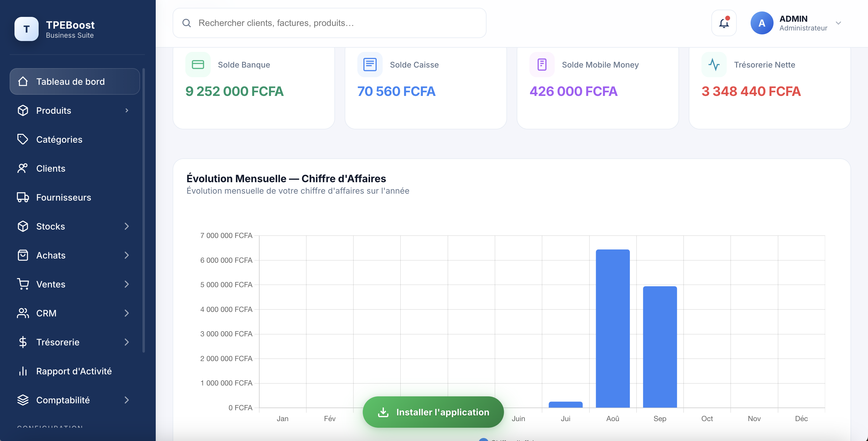The width and height of the screenshot is (868, 441).
Task: Click the TPEBoost logo icon
Action: click(26, 29)
